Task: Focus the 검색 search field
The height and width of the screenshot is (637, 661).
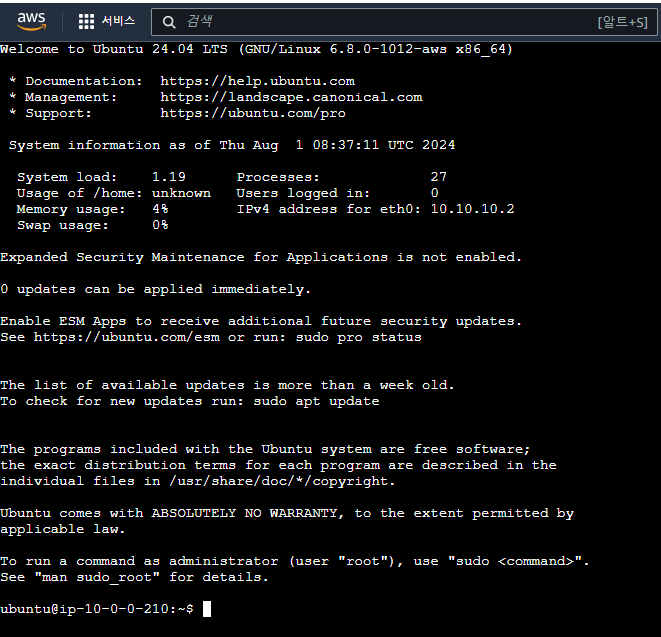Action: click(x=404, y=22)
